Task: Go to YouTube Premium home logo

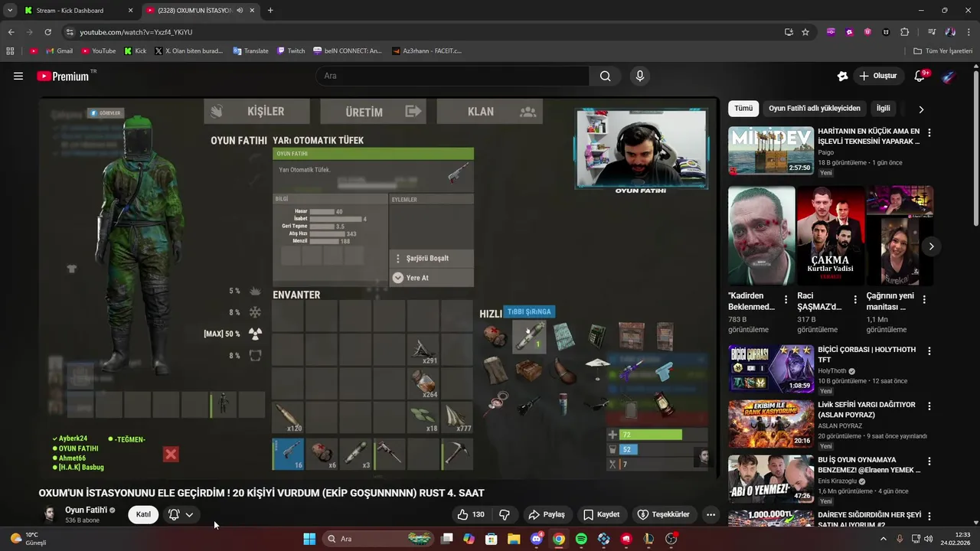Action: coord(63,76)
